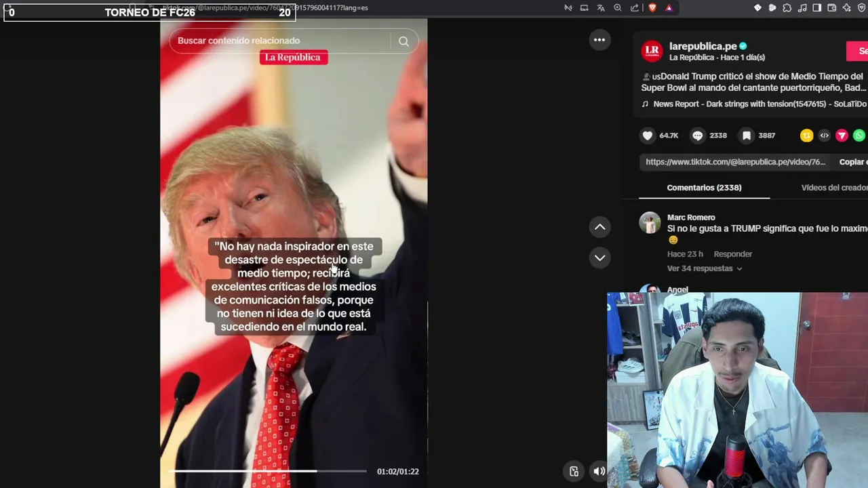The width and height of the screenshot is (868, 488).
Task: Open larepublica.pe profile avatar
Action: coord(652,51)
